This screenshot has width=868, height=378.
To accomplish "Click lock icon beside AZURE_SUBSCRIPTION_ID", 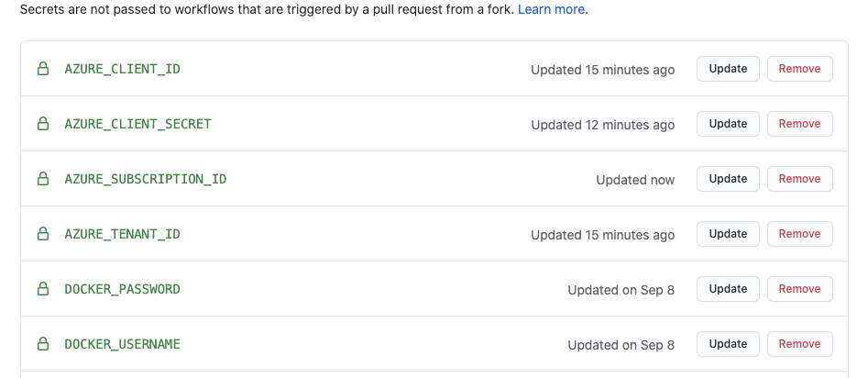I will tap(42, 179).
